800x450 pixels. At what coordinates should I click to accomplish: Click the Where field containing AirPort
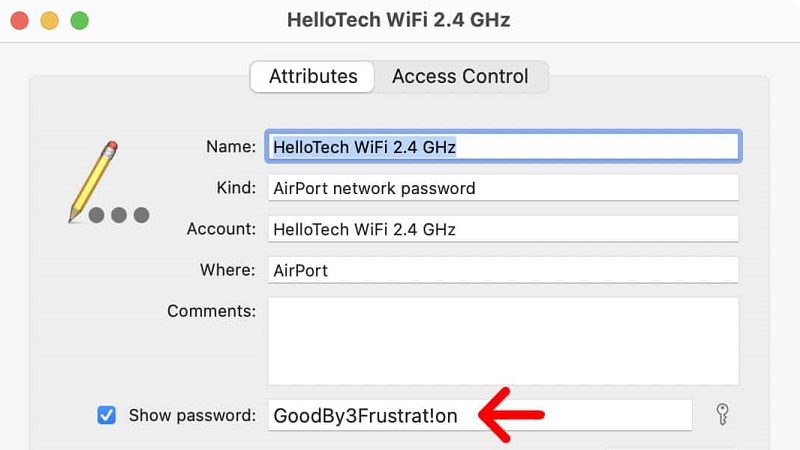[x=503, y=270]
